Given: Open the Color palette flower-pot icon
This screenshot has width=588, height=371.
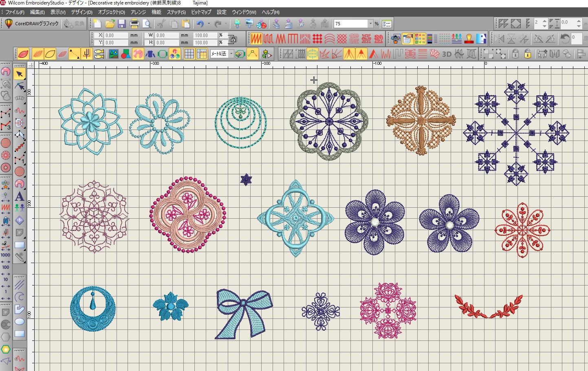Looking at the screenshot, I should (x=395, y=39).
